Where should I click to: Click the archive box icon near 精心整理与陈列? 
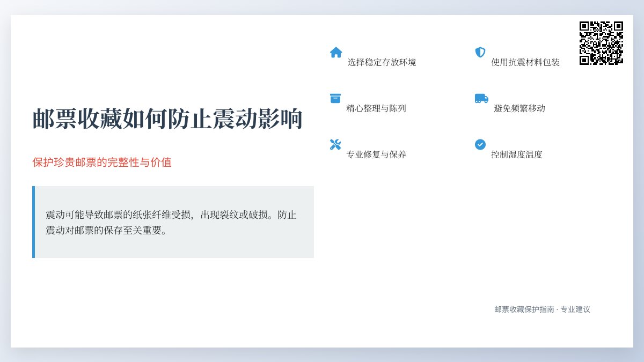pyautogui.click(x=336, y=98)
